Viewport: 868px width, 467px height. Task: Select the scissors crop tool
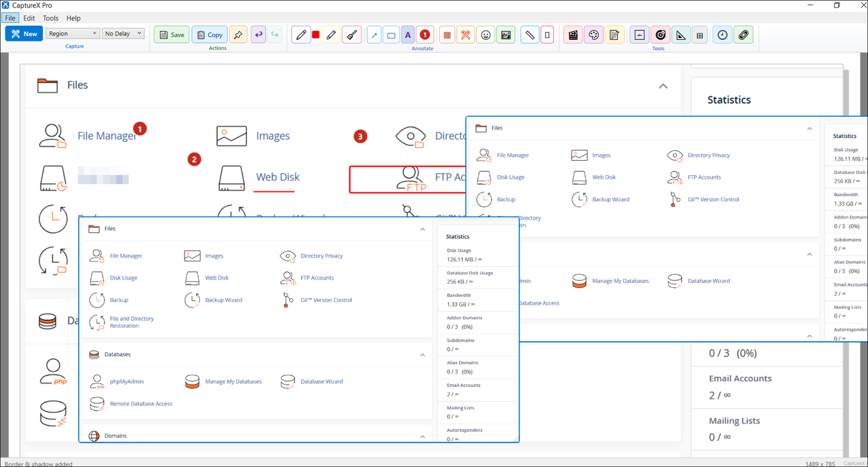click(x=465, y=35)
